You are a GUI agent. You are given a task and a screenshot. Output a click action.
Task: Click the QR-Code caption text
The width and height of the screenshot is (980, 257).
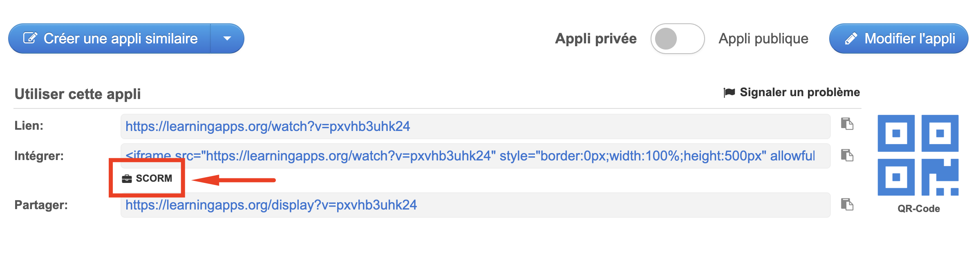click(918, 209)
